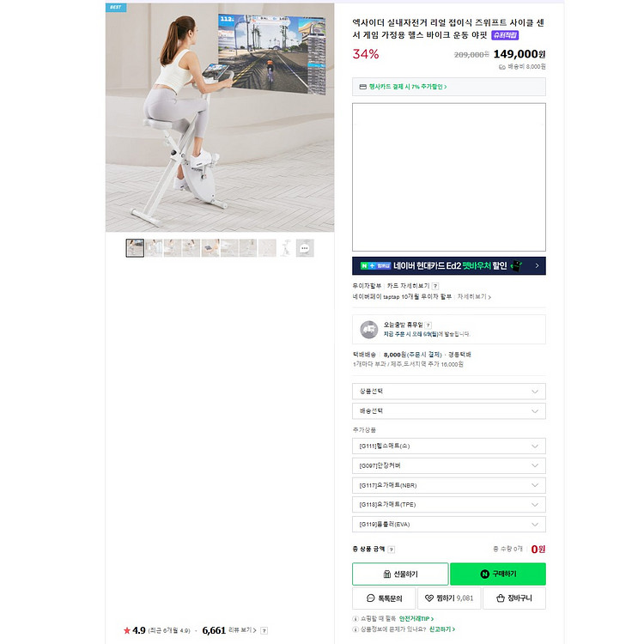Click the 신고하기 report link

tap(442, 629)
